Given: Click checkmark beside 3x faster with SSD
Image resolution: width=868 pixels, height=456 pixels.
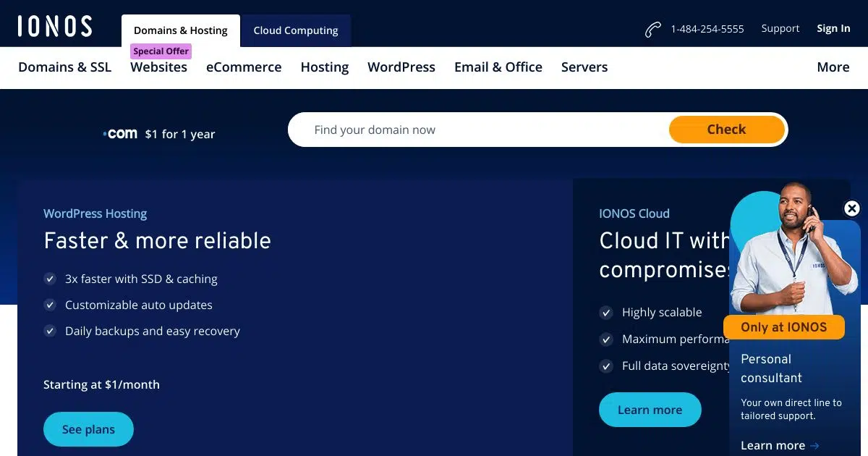Looking at the screenshot, I should point(50,279).
